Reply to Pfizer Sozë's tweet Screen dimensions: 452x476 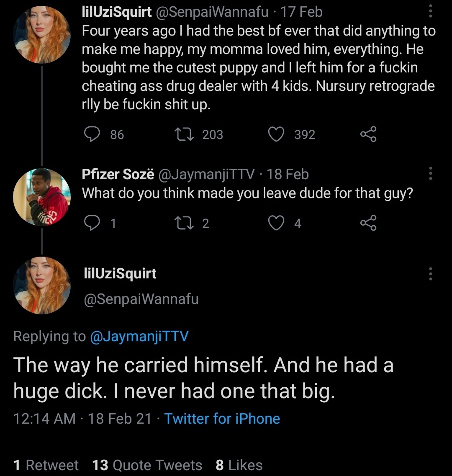click(x=91, y=224)
